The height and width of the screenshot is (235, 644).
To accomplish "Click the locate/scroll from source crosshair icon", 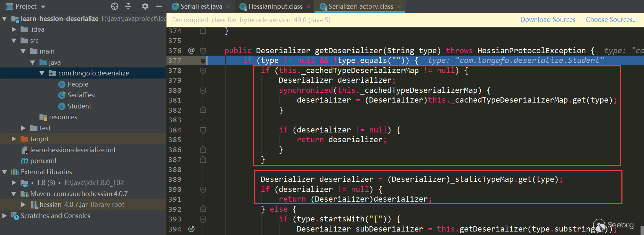I will click(115, 6).
